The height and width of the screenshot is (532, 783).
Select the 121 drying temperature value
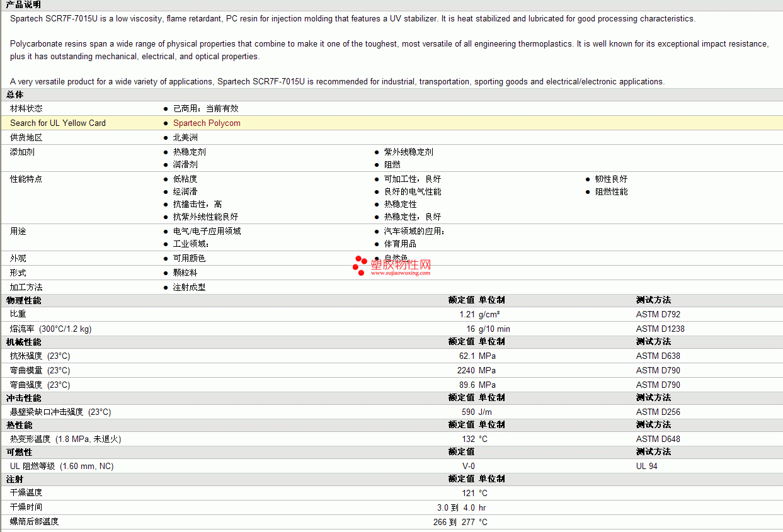click(468, 494)
